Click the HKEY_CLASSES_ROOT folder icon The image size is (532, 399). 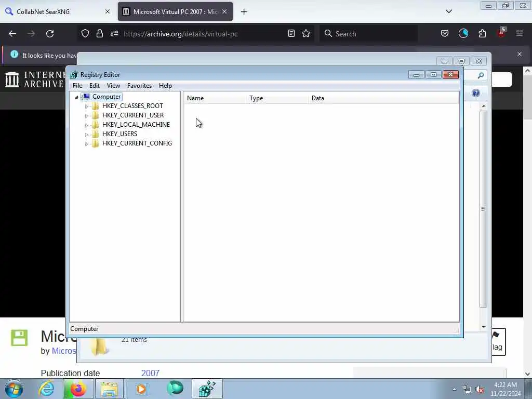pos(96,106)
